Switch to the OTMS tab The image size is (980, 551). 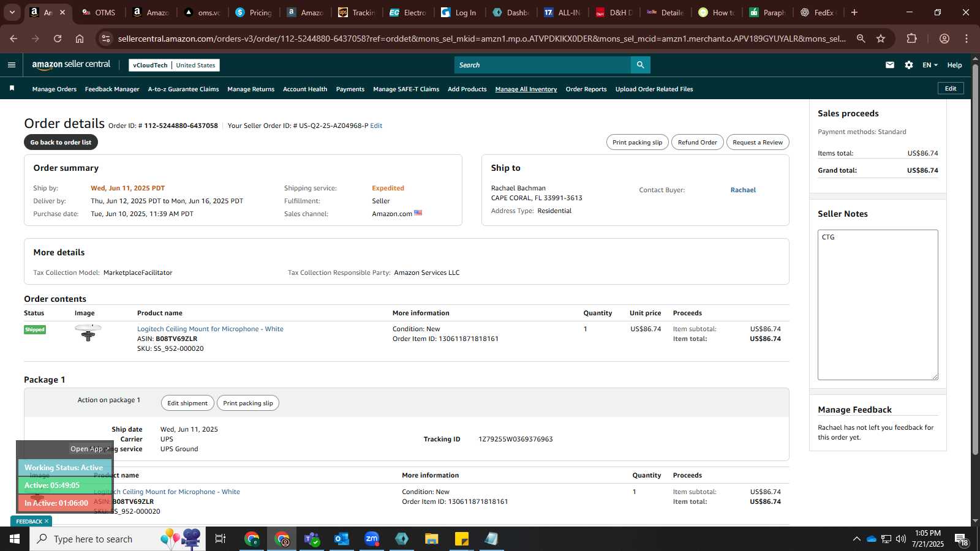[x=99, y=12]
